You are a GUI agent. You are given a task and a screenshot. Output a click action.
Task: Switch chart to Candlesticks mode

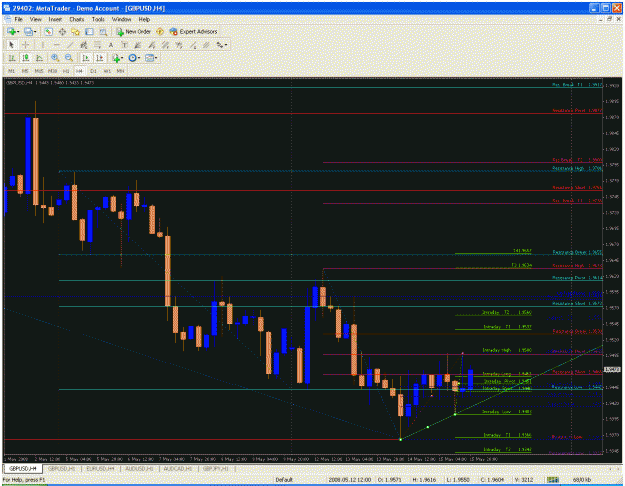[26, 58]
